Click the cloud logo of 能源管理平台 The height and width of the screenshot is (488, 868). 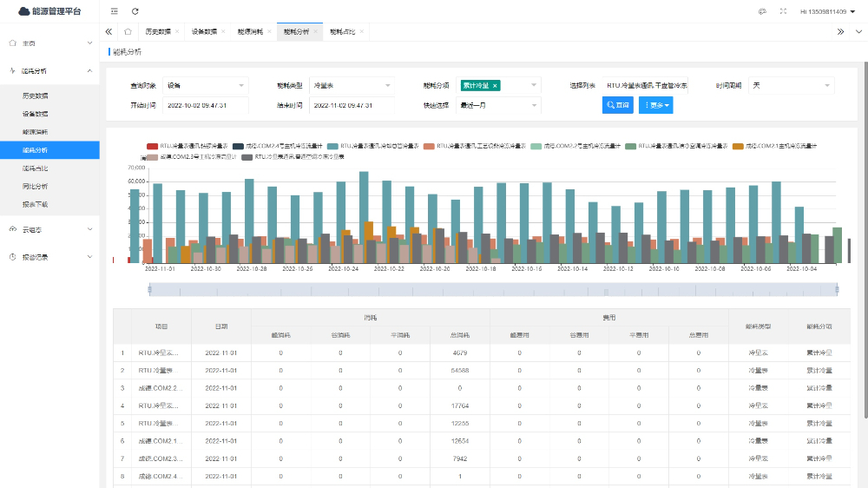pyautogui.click(x=23, y=11)
